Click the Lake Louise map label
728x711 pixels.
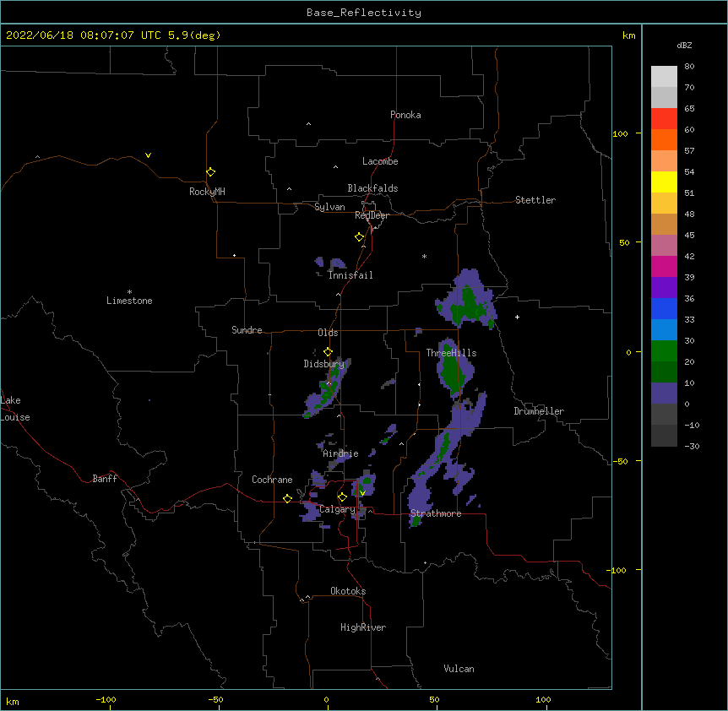pyautogui.click(x=15, y=409)
